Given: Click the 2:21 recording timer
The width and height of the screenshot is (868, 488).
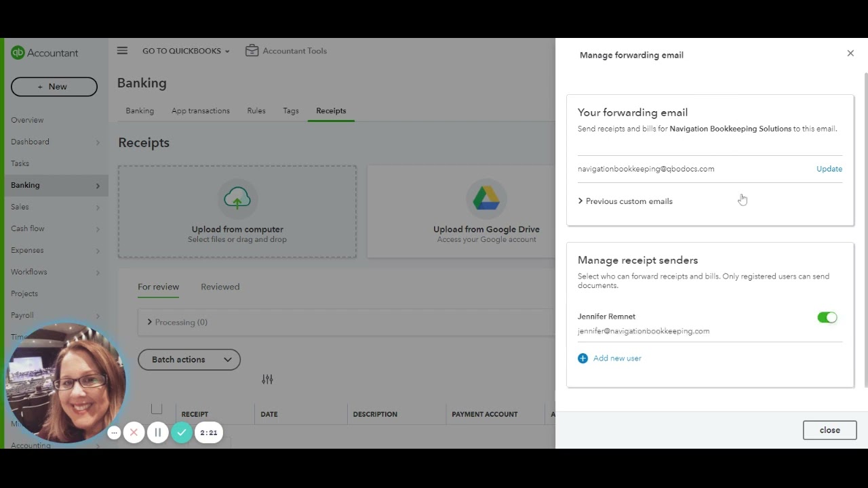Looking at the screenshot, I should click(x=209, y=432).
